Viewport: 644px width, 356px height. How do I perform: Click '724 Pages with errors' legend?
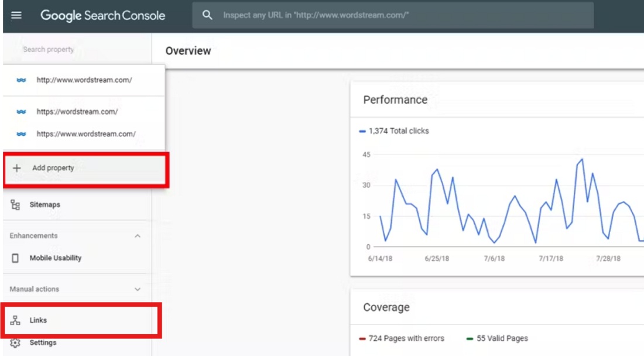click(406, 338)
